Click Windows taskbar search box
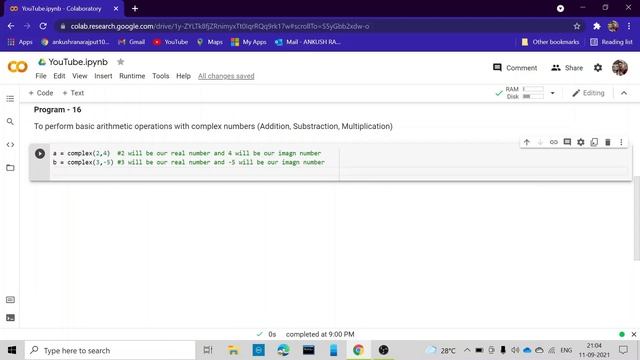This screenshot has width=640, height=360. [x=110, y=350]
